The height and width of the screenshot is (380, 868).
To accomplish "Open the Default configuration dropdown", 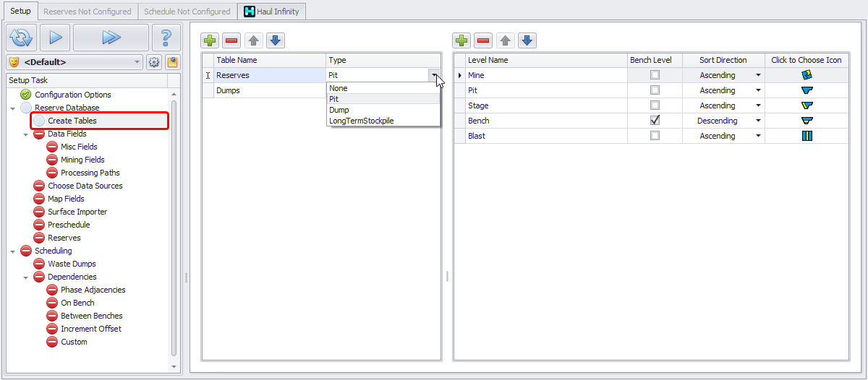I will coord(137,62).
